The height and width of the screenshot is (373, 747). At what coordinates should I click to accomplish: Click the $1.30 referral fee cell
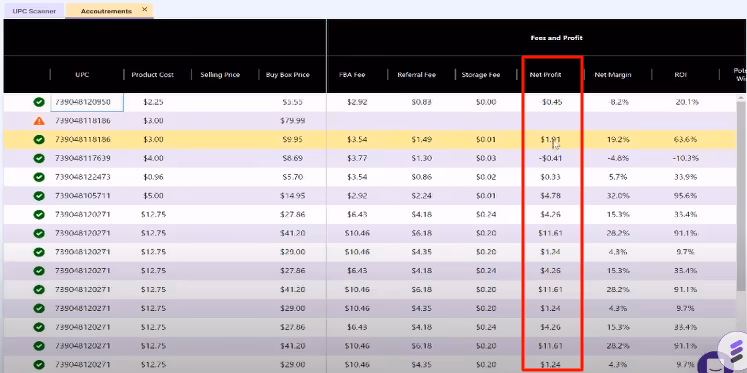click(422, 158)
